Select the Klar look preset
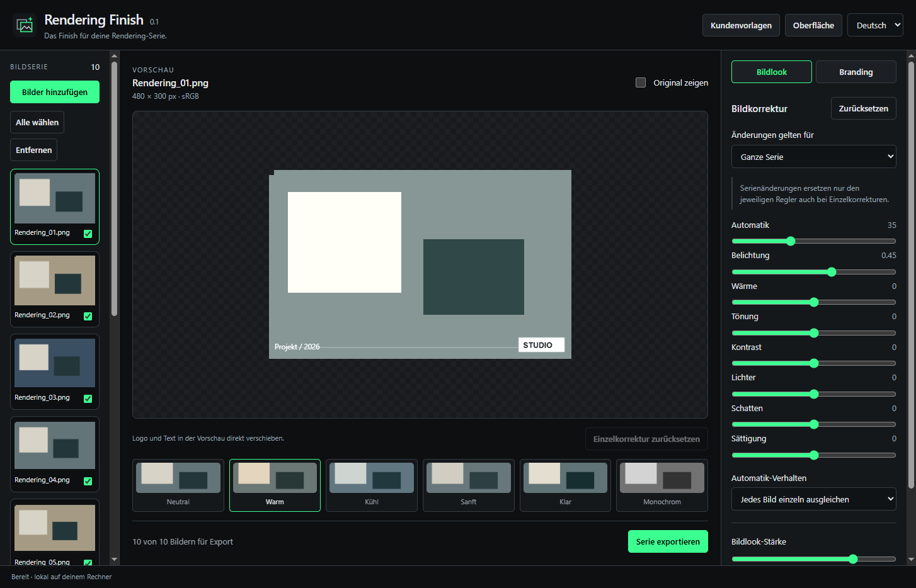Screen dimensions: 916x588 [x=565, y=485]
